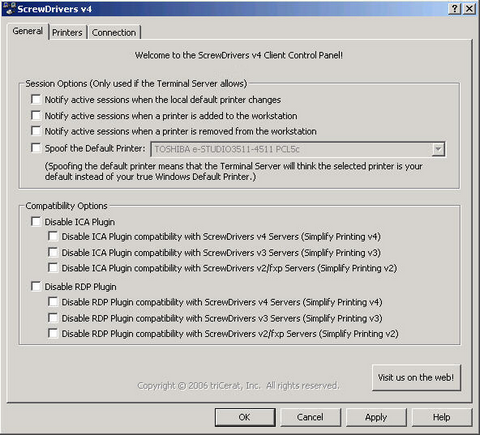Close the ScrewDrivers v4 dialog window
The image size is (480, 435).
(469, 8)
